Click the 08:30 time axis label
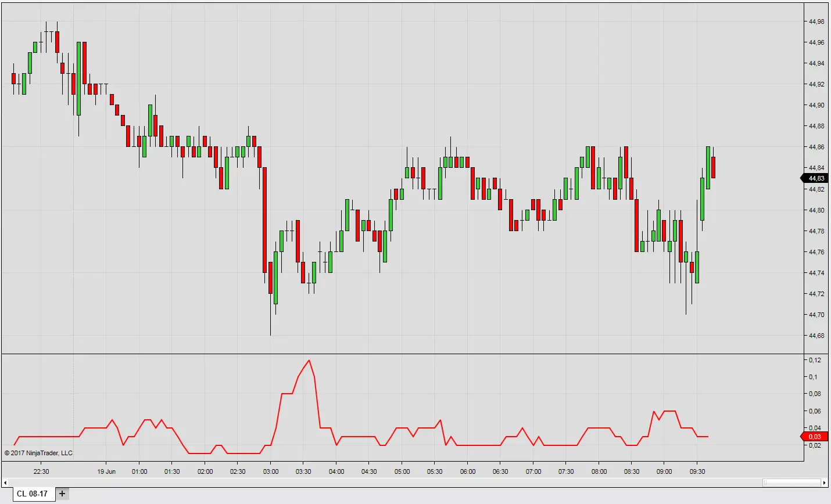Viewport: 831px width, 504px height. [632, 471]
